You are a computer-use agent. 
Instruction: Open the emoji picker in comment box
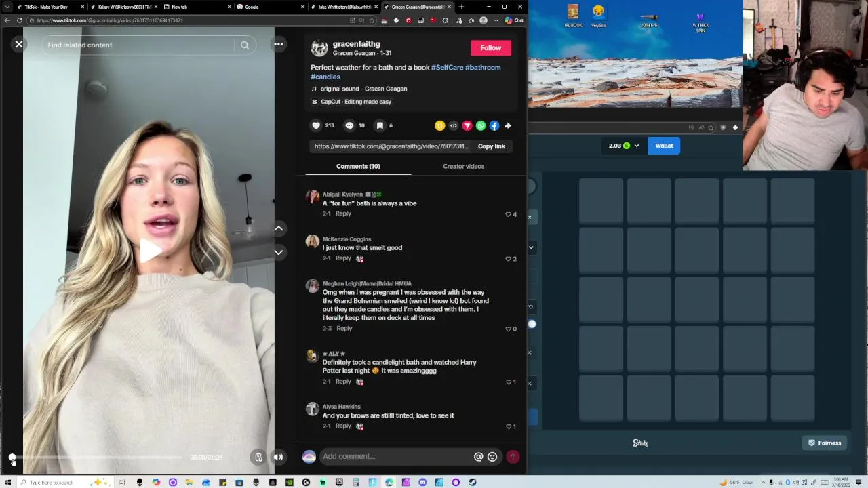click(x=492, y=457)
